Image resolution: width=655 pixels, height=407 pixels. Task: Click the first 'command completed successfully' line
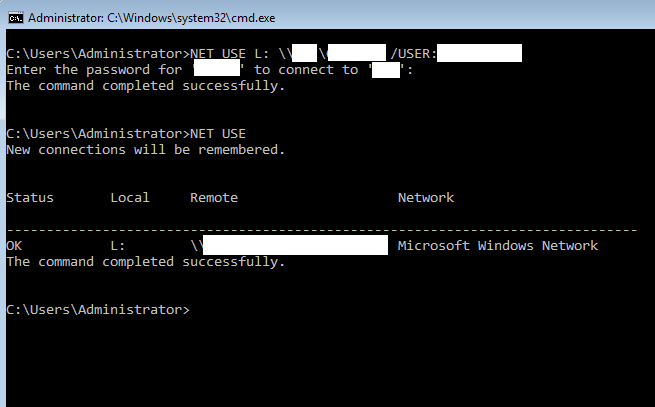click(145, 86)
